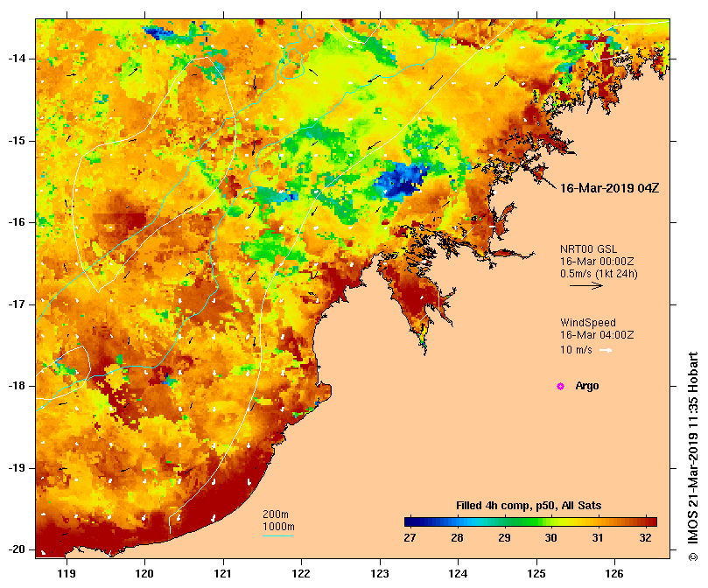Click the '125' longitude axis label
This screenshot has height=588, width=708.
pos(536,574)
